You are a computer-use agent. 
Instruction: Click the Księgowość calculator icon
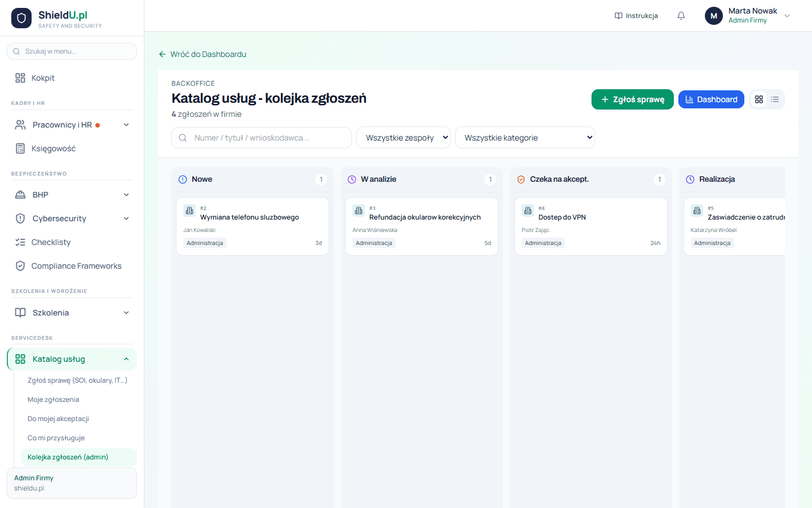click(x=20, y=148)
